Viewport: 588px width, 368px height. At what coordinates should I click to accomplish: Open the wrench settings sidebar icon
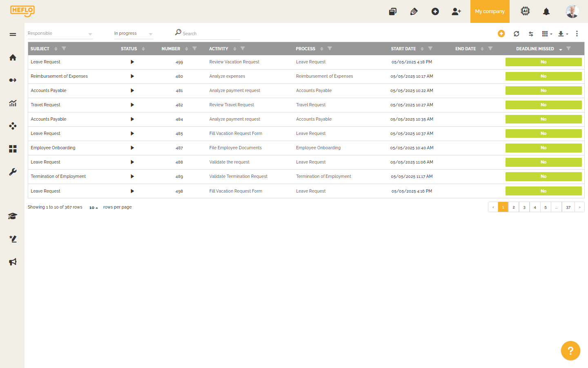coord(13,172)
